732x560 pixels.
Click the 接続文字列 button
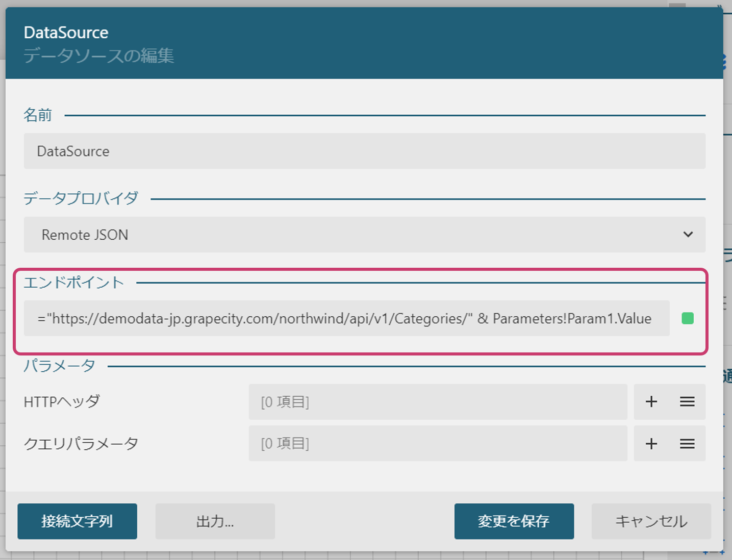(x=77, y=521)
